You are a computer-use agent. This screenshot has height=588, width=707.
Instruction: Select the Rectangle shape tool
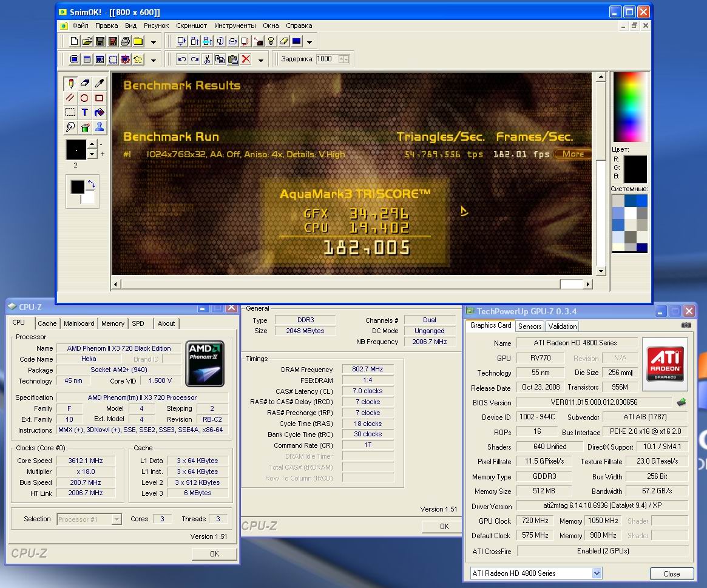(99, 98)
